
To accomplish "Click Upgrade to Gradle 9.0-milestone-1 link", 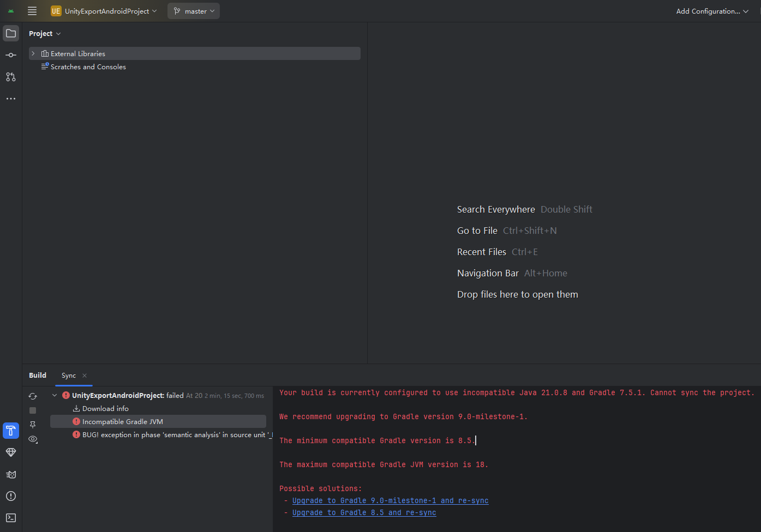I will coord(391,500).
